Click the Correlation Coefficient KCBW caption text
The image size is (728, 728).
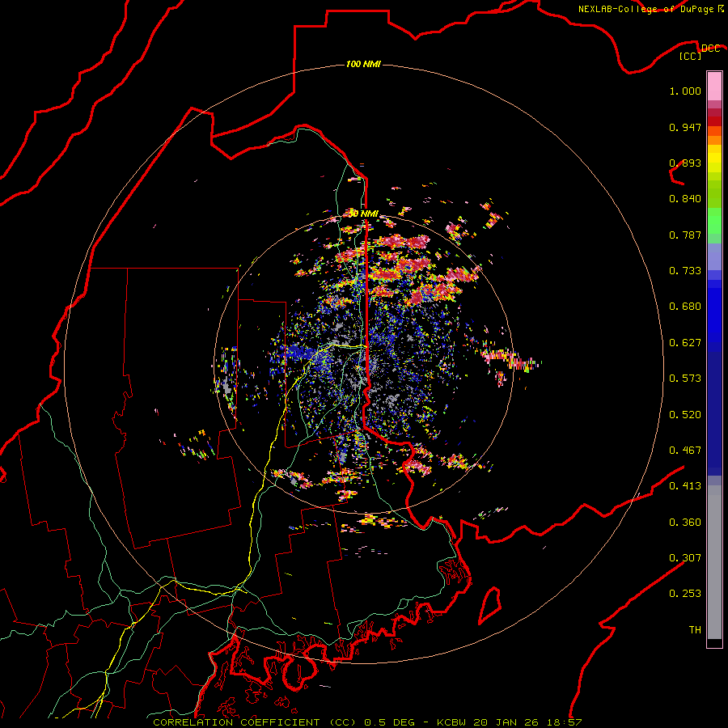(x=367, y=722)
